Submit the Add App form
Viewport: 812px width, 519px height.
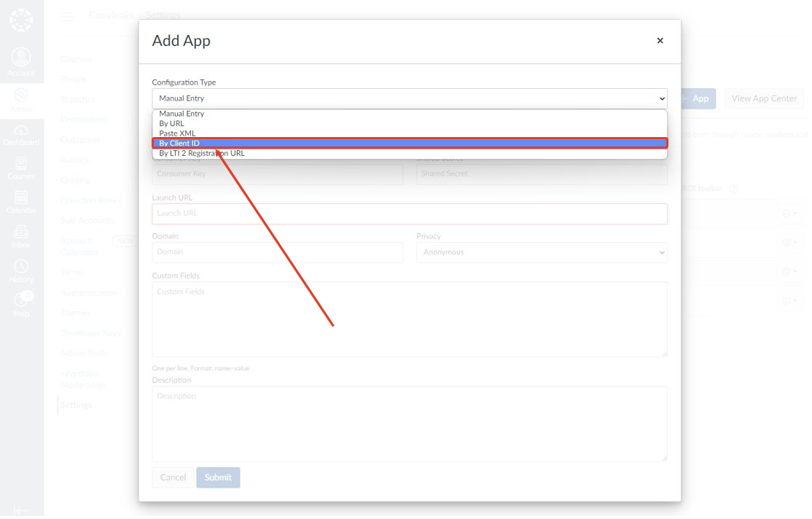click(218, 477)
